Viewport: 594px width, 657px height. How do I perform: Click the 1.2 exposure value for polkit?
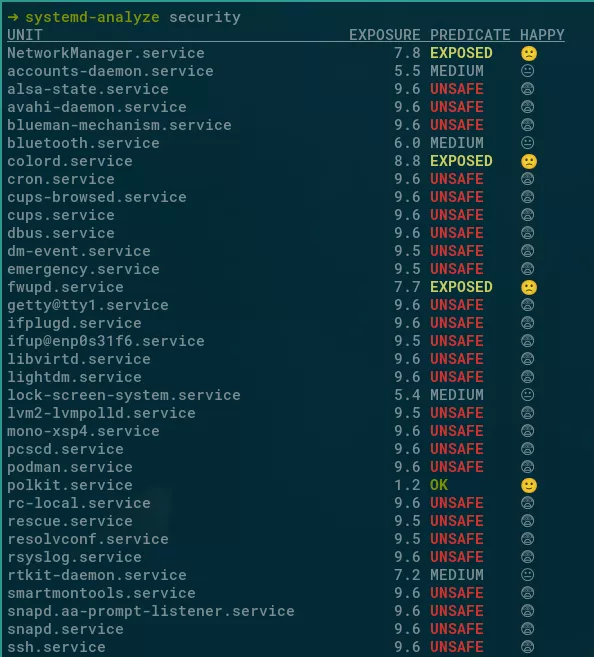407,485
